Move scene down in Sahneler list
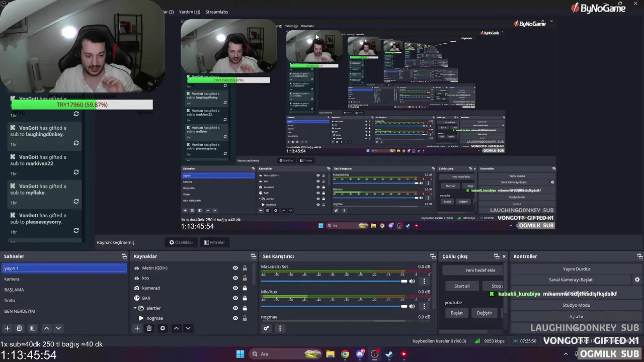 pos(58,328)
